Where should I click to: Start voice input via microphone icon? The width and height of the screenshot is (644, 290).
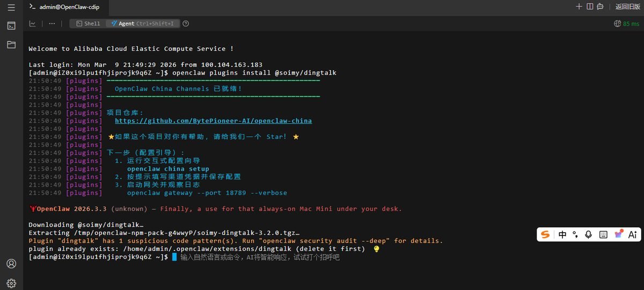tap(589, 234)
